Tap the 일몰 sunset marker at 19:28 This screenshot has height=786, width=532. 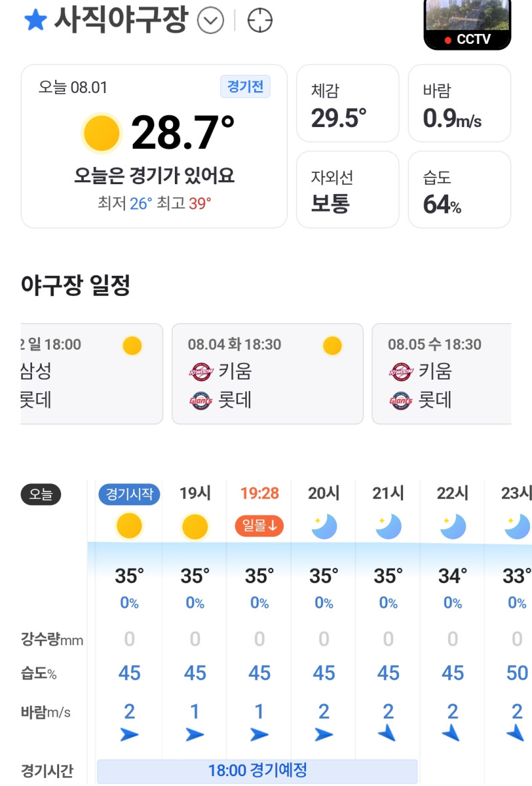(259, 526)
